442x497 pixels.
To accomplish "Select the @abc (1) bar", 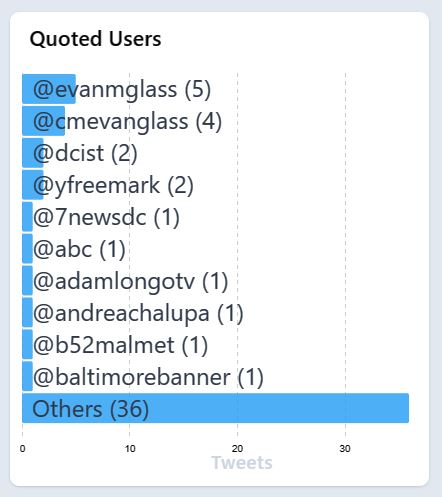I will click(x=27, y=249).
